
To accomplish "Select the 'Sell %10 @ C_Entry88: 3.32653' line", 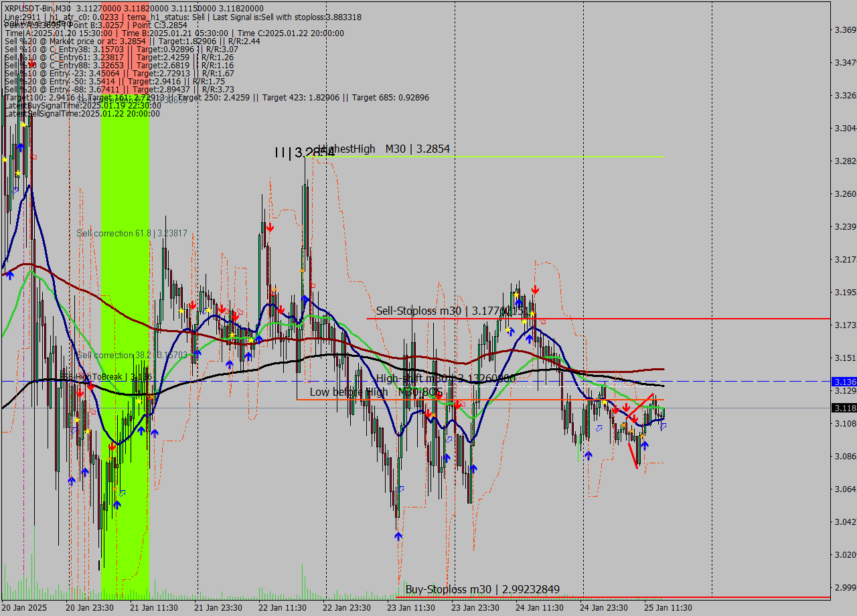I will pyautogui.click(x=119, y=65).
